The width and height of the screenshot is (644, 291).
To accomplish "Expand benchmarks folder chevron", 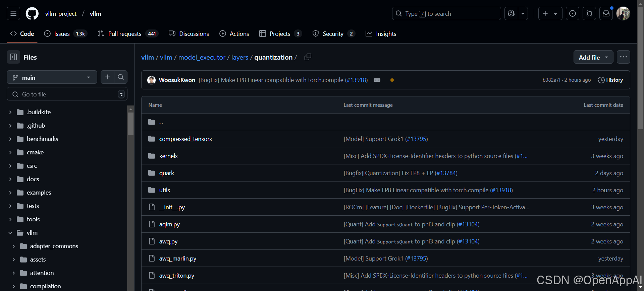I will 10,139.
